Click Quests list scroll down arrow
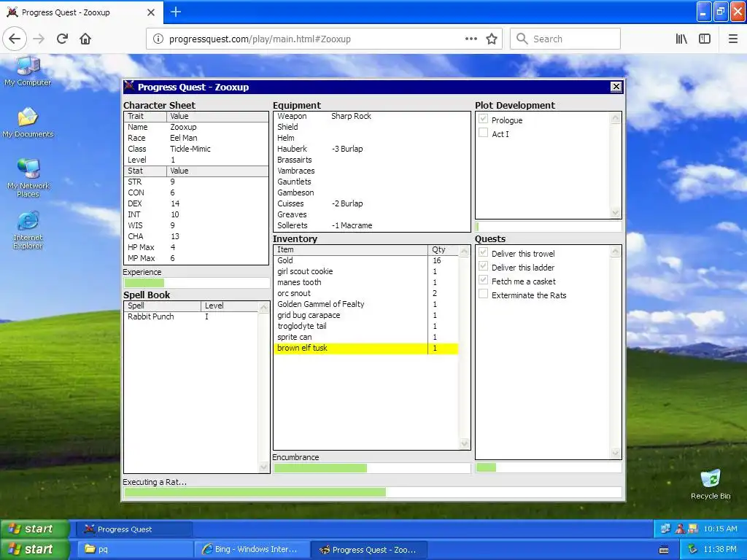 pos(616,454)
